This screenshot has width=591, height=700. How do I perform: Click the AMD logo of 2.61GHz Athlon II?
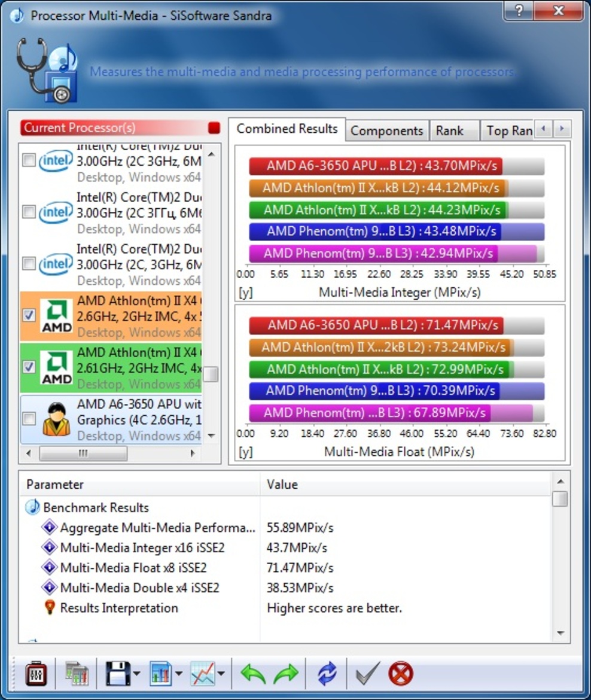[57, 367]
